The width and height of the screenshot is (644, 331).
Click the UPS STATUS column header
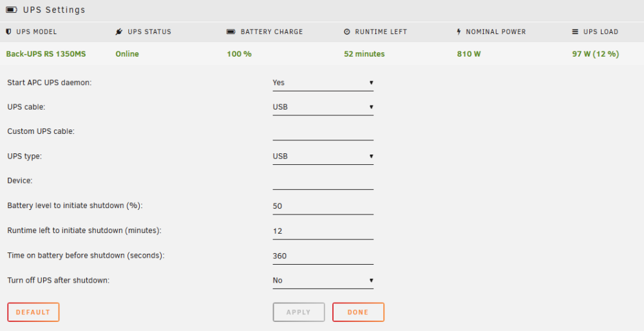[x=149, y=32]
